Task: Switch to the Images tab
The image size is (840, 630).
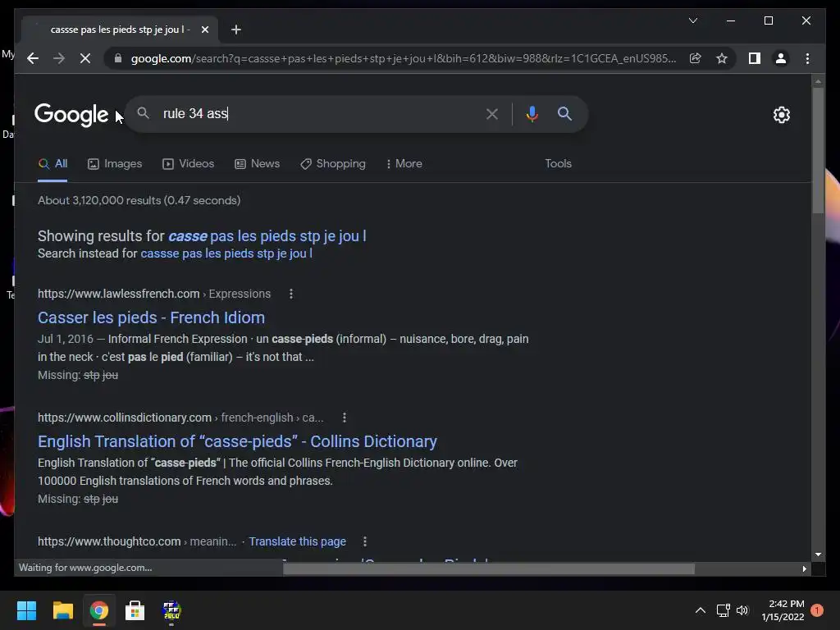Action: [x=115, y=163]
